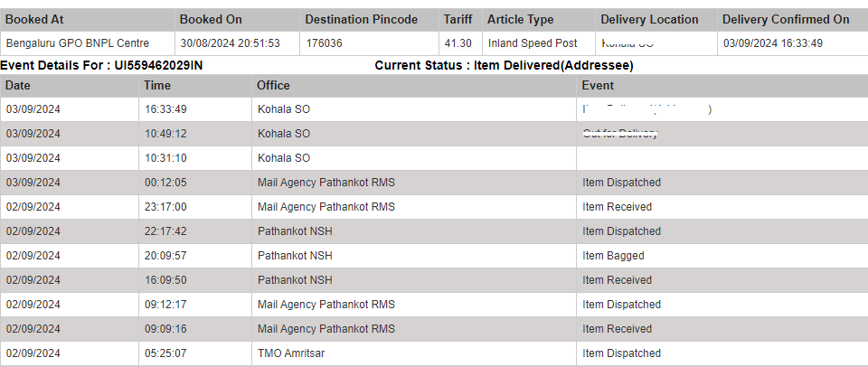Click the Event column header
The height and width of the screenshot is (367, 868).
[722, 86]
